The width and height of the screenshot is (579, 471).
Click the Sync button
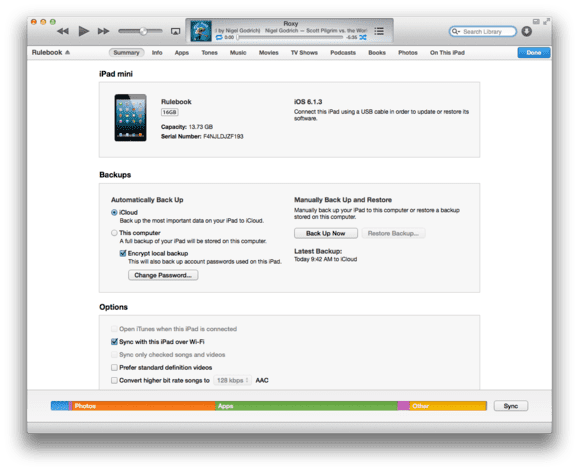(x=511, y=406)
